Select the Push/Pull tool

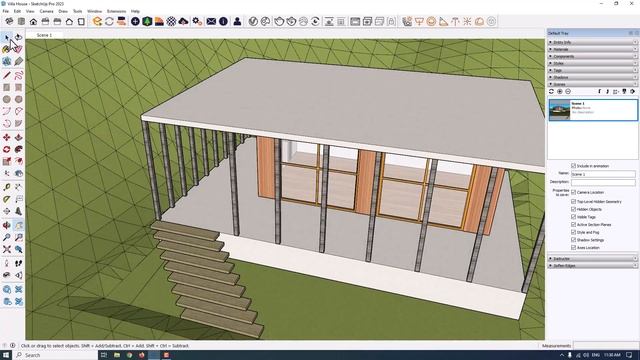click(x=18, y=138)
